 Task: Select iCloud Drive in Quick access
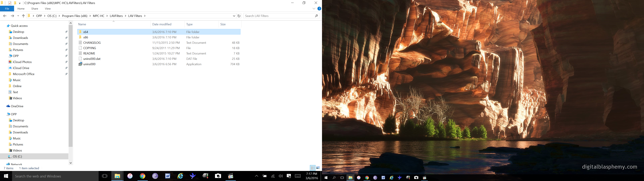pyautogui.click(x=21, y=68)
